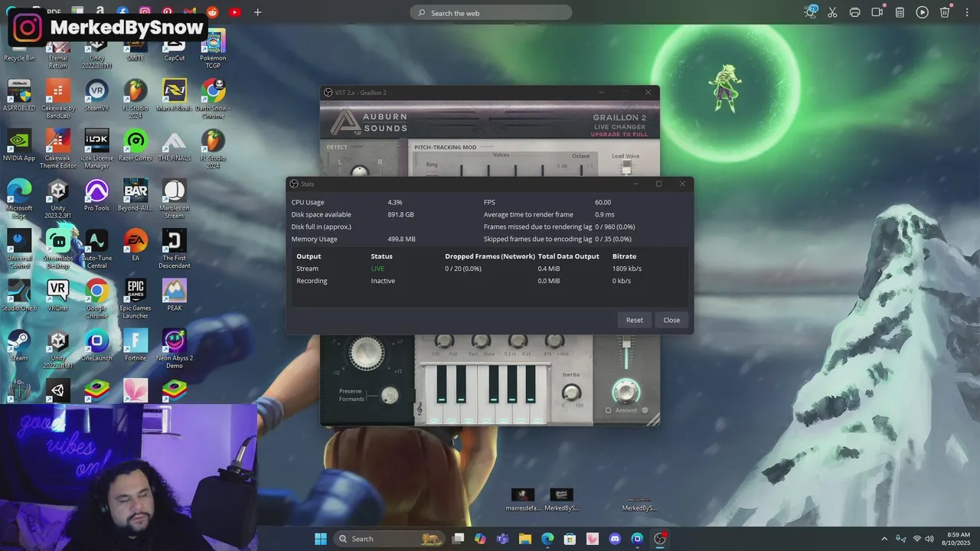Toggle the G-sharp black key in Graillon
980x551 pixels.
pyautogui.click(x=512, y=383)
